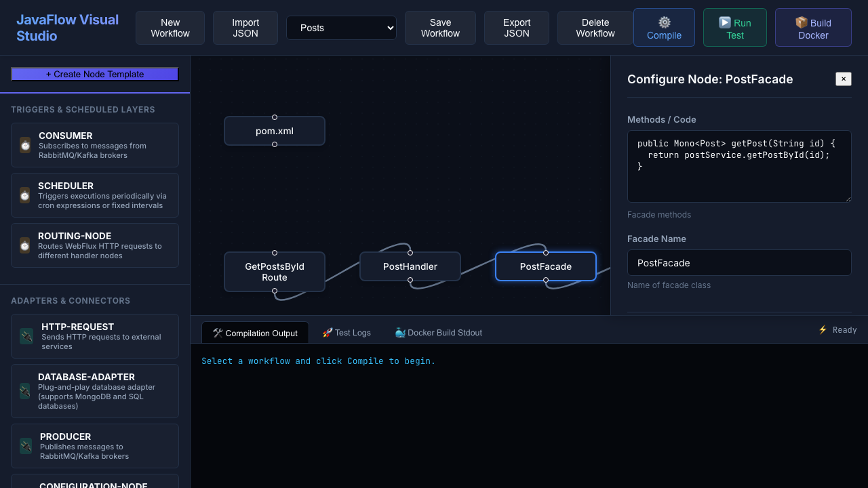Click the Facade Name input field
The width and height of the screenshot is (868, 488).
(739, 263)
